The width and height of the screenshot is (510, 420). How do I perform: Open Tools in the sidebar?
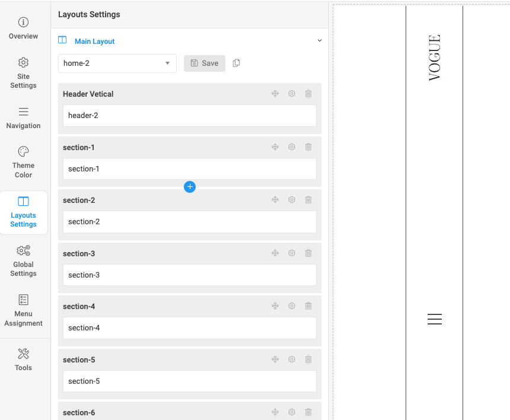coord(24,359)
